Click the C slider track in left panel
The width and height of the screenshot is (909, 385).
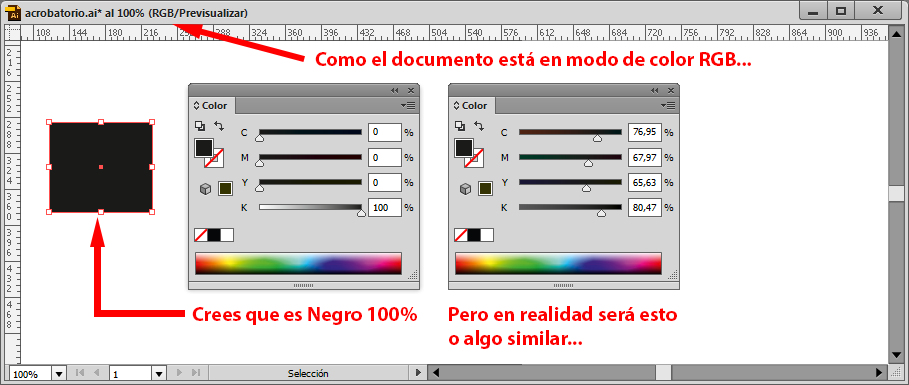click(x=310, y=132)
